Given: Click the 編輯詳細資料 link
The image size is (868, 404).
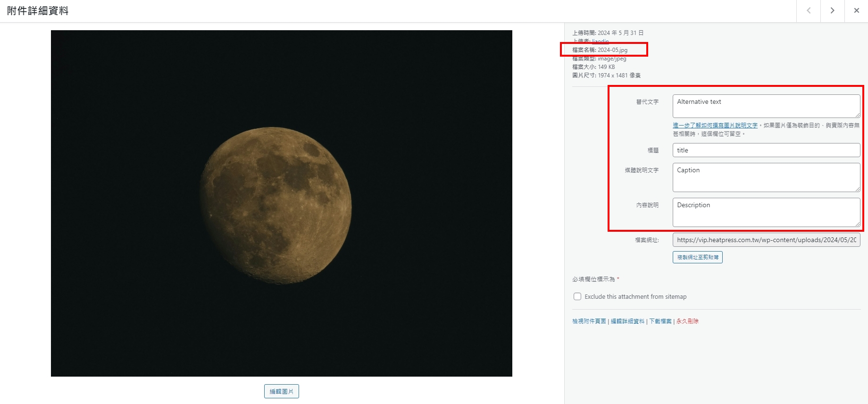Looking at the screenshot, I should point(627,321).
